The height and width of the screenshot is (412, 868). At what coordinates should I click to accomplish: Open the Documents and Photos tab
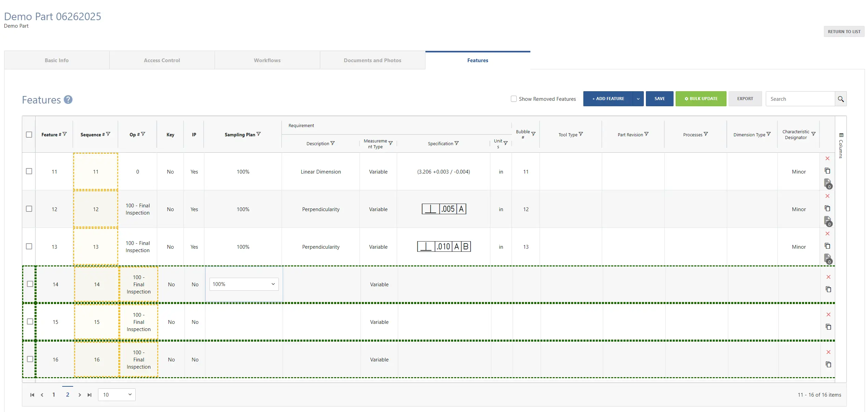372,60
